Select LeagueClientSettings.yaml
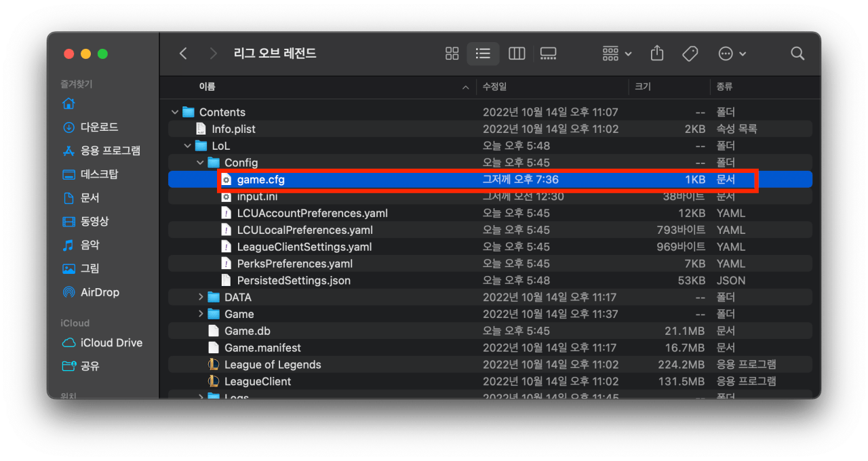Viewport: 868px width, 461px height. point(490,247)
